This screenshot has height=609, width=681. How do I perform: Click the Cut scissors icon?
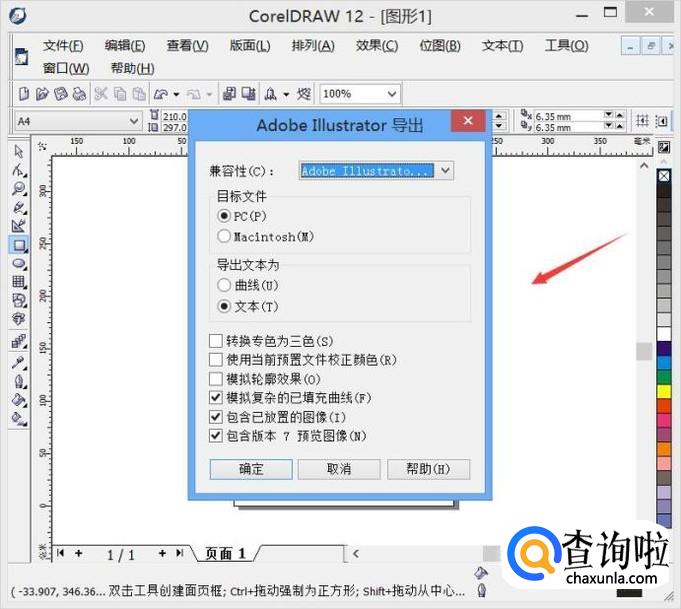(101, 93)
